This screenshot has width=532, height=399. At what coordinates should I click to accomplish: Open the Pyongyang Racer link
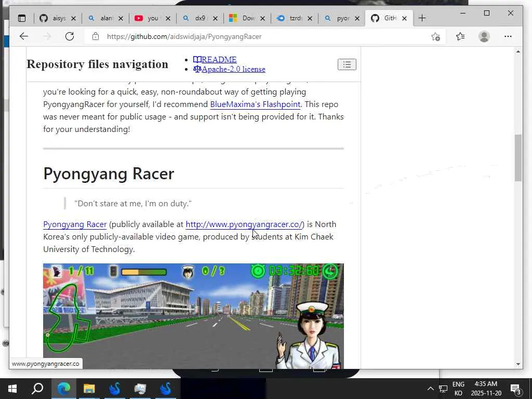point(75,224)
